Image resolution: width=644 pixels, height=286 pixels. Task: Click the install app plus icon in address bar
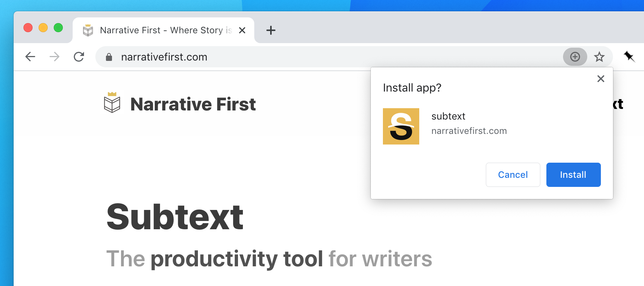(575, 57)
